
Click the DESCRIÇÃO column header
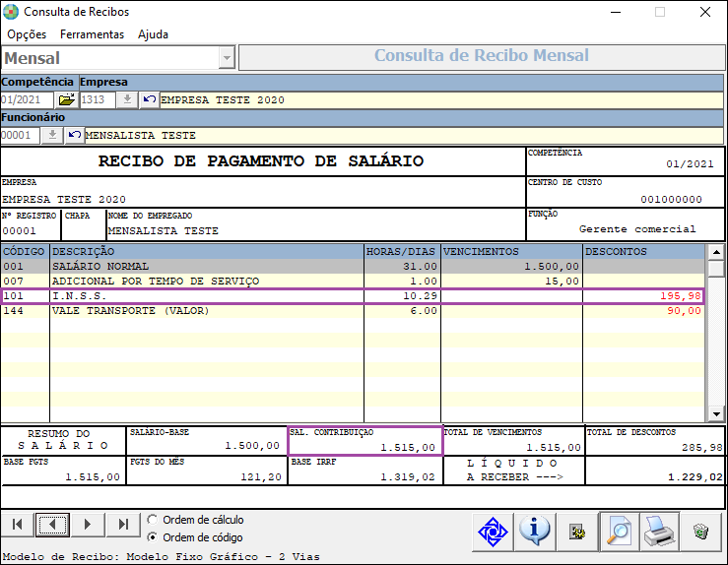(207, 251)
